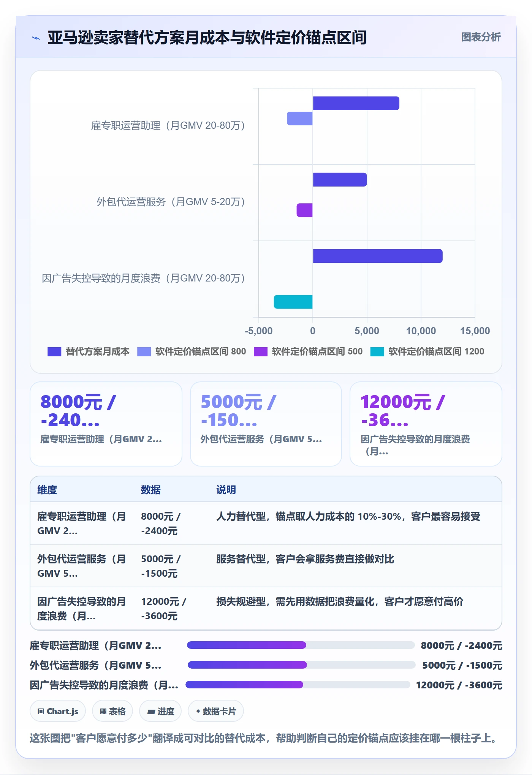This screenshot has height=775, width=532.
Task: Click the 图表分析 label in header
Action: pyautogui.click(x=481, y=37)
